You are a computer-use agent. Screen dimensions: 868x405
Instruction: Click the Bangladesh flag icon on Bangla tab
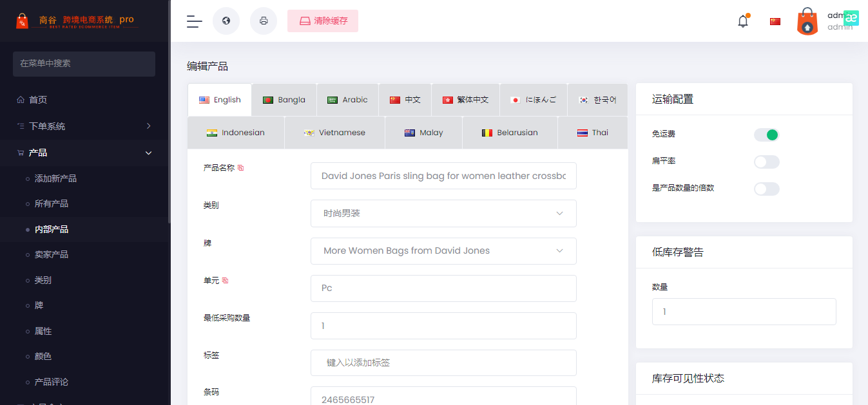tap(268, 100)
